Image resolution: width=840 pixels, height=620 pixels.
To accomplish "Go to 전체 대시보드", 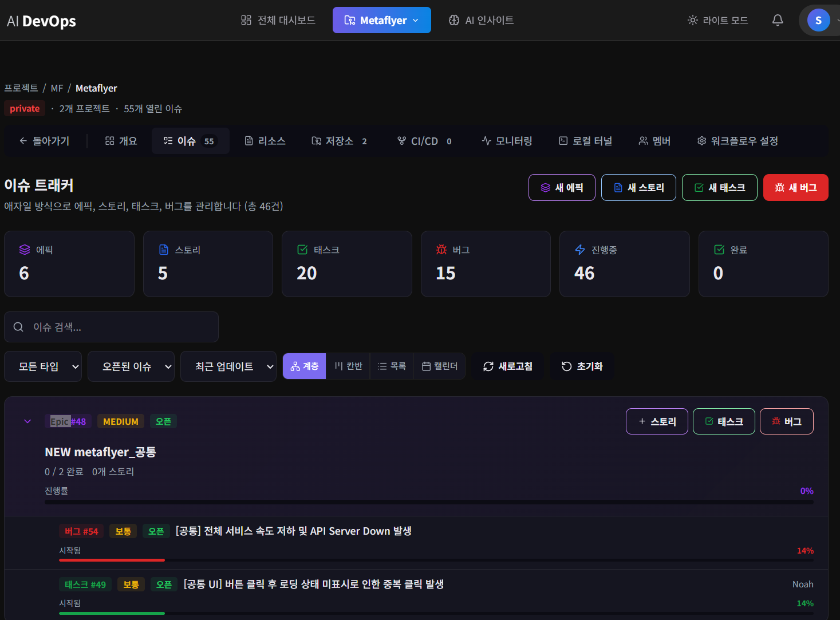I will (x=278, y=20).
